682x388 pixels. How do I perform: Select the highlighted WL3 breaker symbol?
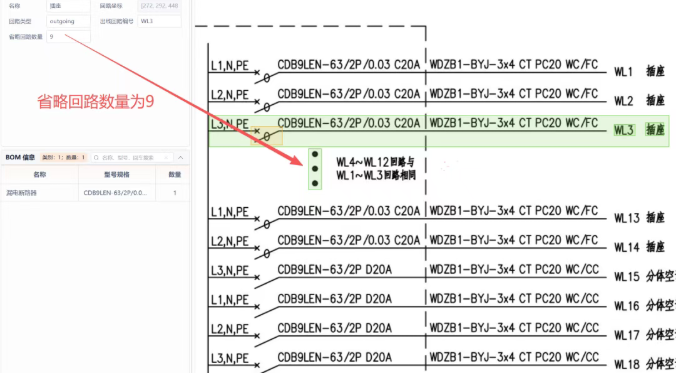267,135
